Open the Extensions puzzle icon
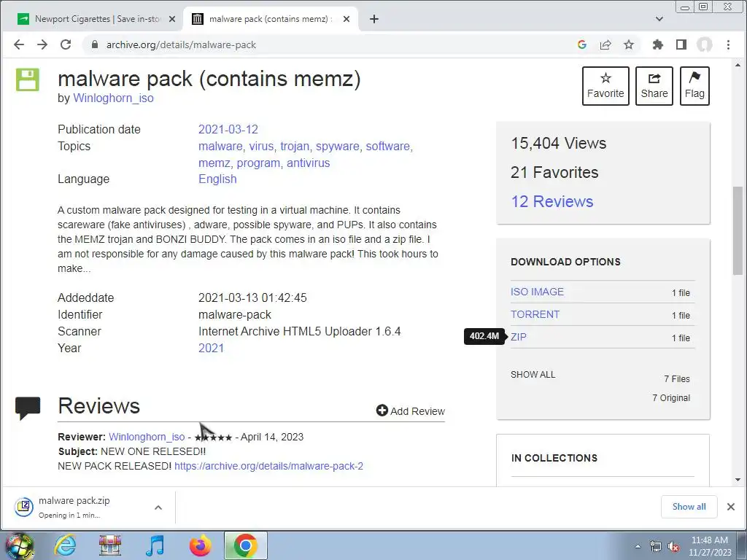The width and height of the screenshot is (747, 560). tap(658, 44)
